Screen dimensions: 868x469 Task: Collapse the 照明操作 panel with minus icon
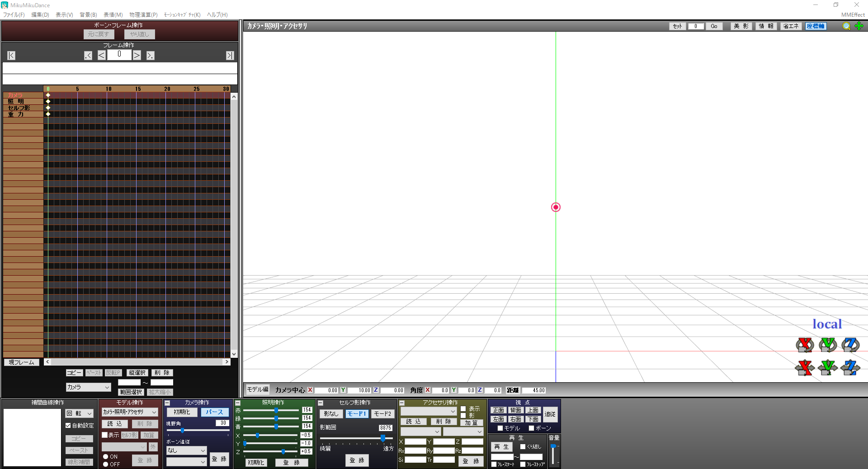pos(238,403)
